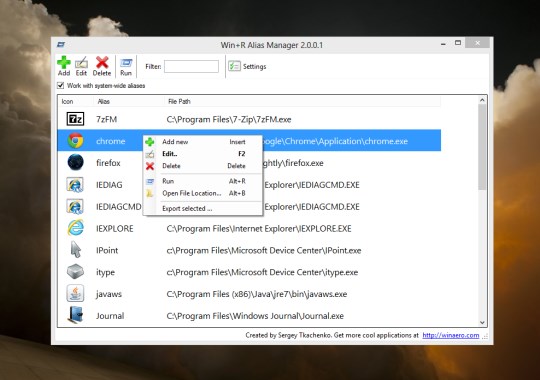Toggle Work with system-wide aliases checkbox
Viewport: 540px width, 380px height.
61,85
